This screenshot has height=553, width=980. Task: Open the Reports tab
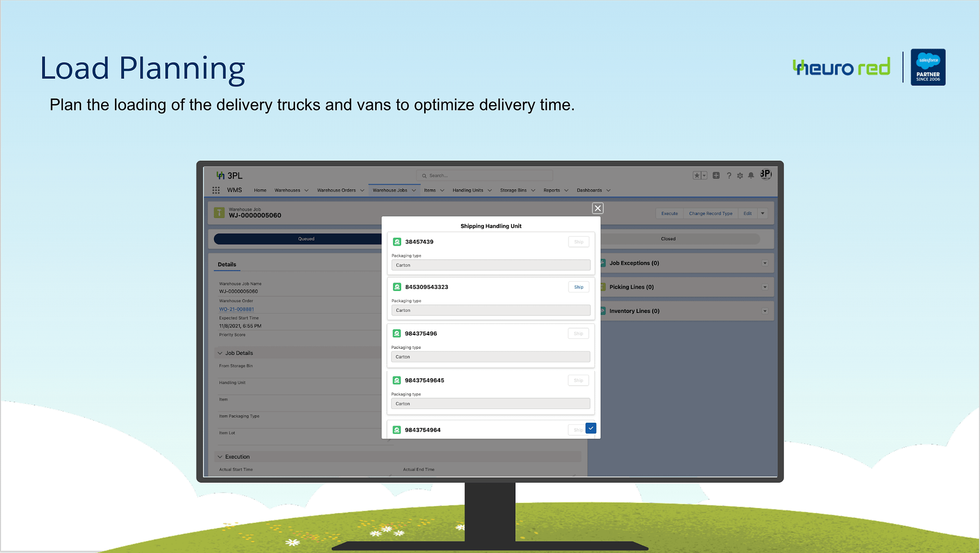(x=552, y=190)
